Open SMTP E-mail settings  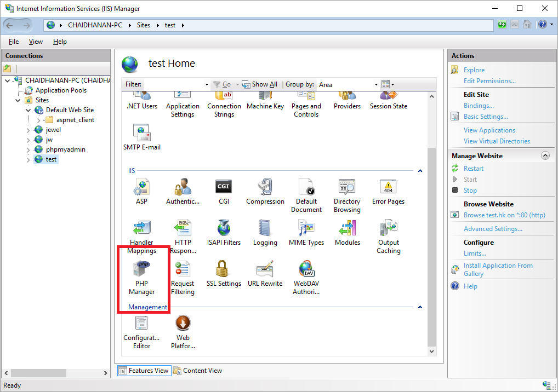[141, 137]
